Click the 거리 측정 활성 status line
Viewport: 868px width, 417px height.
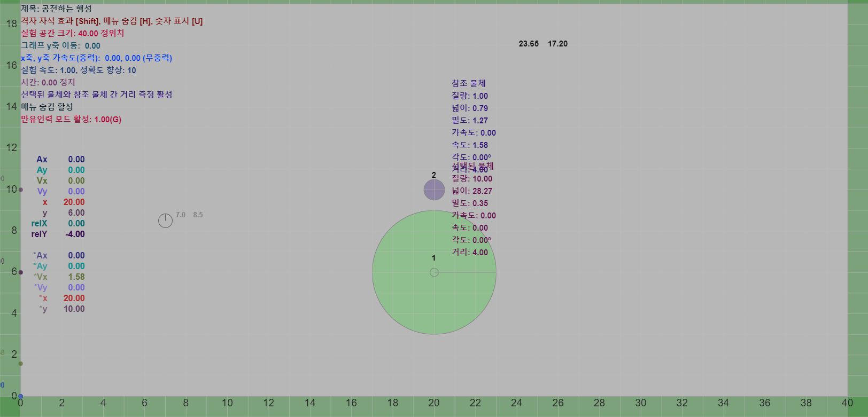pos(97,95)
